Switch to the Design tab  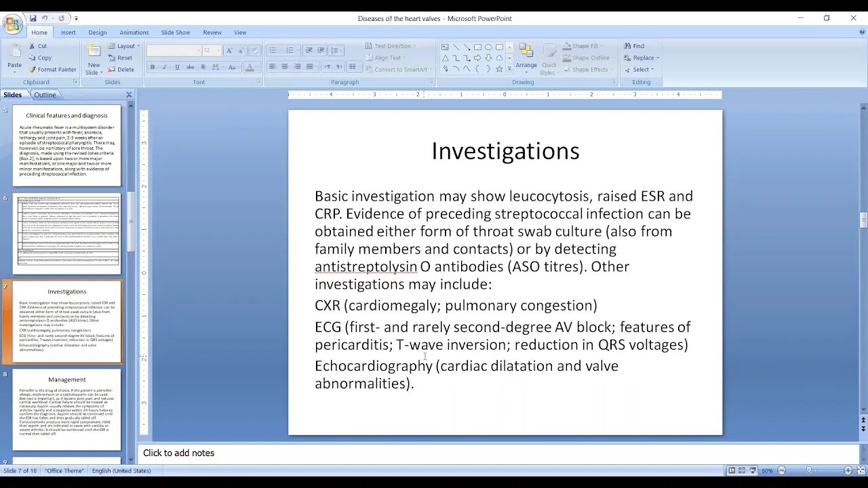[98, 32]
